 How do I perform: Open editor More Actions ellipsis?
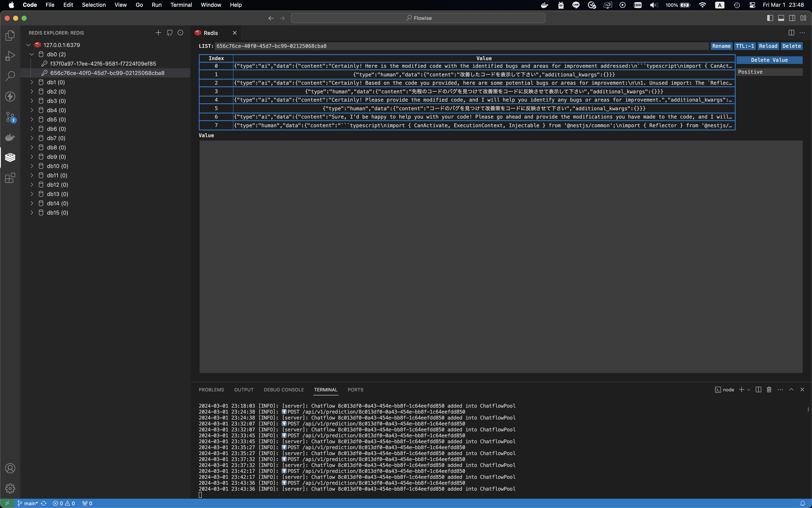(802, 33)
